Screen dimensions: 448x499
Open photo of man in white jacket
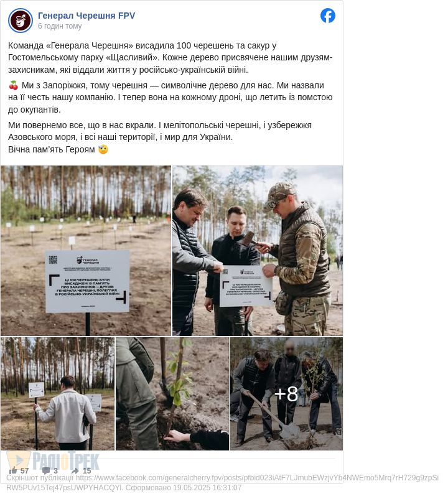pos(58,394)
